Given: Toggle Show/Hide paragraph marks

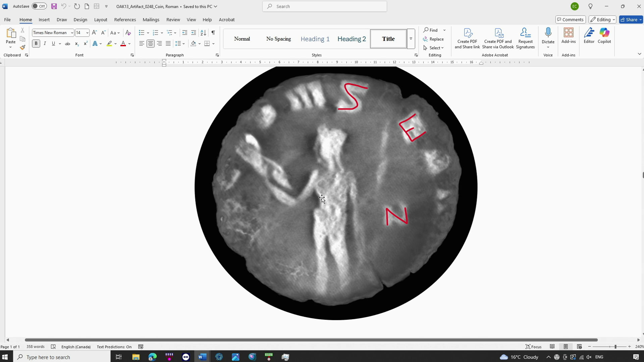Looking at the screenshot, I should pos(213,33).
